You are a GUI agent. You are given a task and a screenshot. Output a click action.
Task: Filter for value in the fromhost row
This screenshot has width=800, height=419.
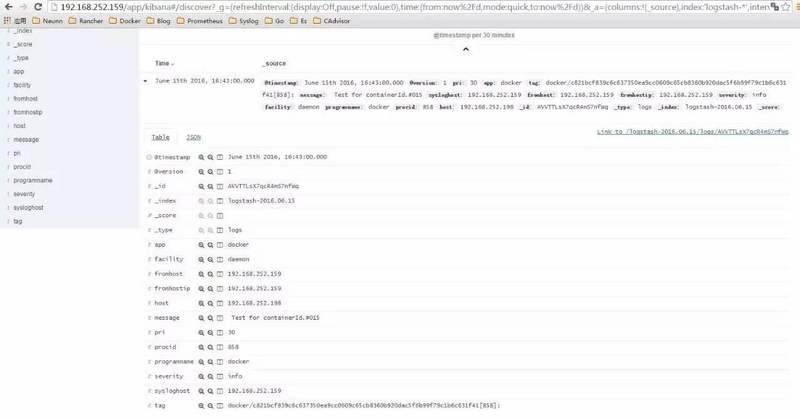[x=201, y=274]
